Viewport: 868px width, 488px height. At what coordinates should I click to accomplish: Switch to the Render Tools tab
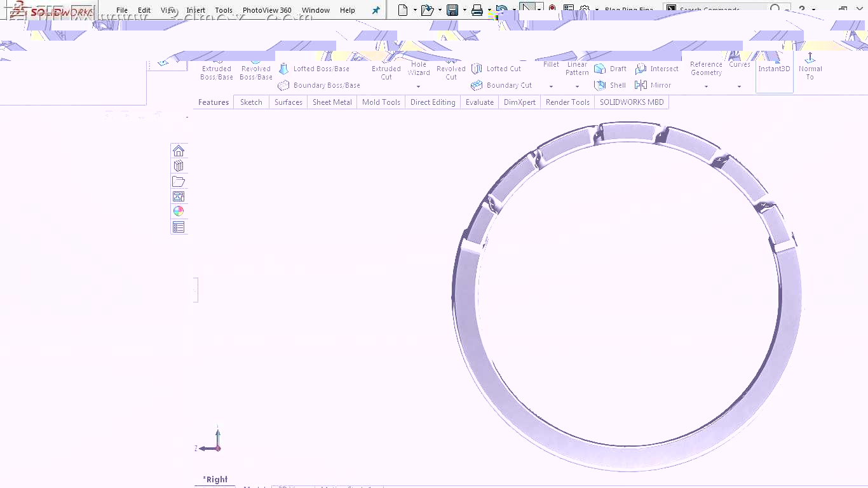tap(567, 102)
